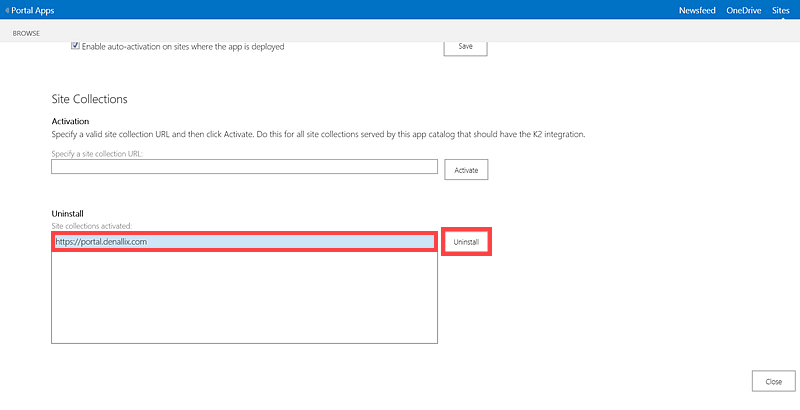Go to OneDrive in the top bar
Viewport: 800px width, 410px height.
pos(743,10)
